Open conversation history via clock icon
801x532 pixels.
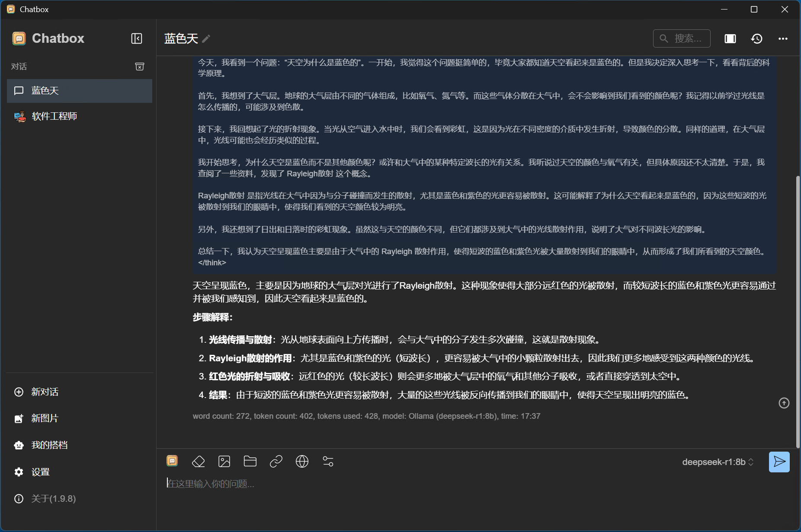pyautogui.click(x=756, y=38)
